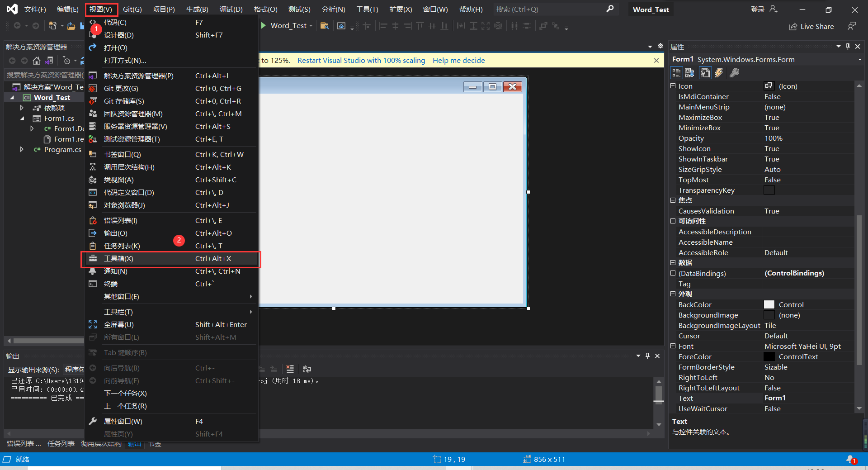Switch to the 任务列表 tab at bottom
Image resolution: width=868 pixels, height=470 pixels.
[61, 444]
